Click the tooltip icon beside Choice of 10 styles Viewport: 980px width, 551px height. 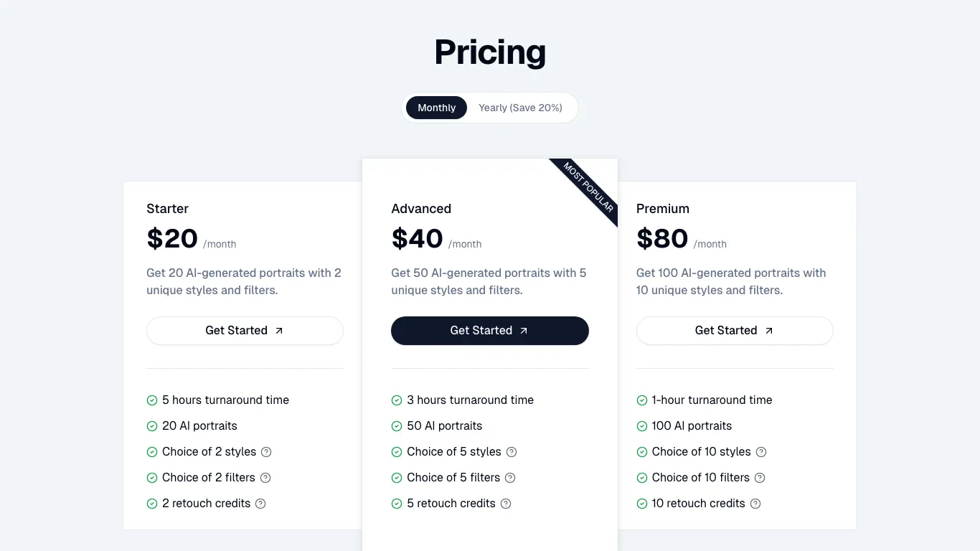click(x=763, y=451)
